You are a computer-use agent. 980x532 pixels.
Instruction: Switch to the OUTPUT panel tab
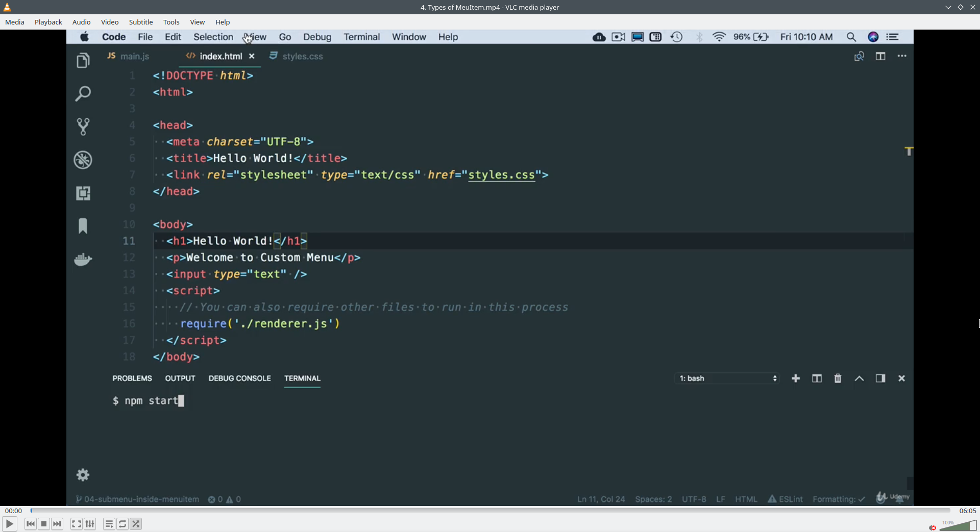pyautogui.click(x=180, y=378)
